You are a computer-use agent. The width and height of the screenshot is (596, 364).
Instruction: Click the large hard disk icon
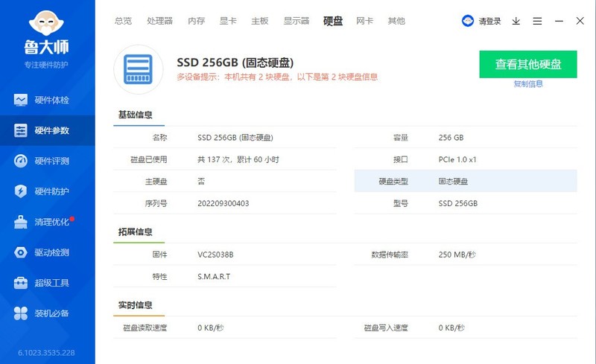[x=139, y=69]
